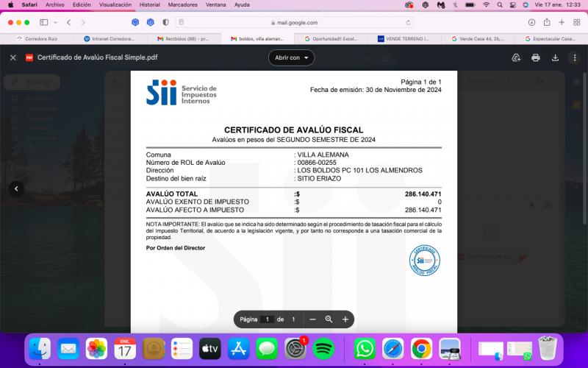588x368 pixels.
Task: Open a new Safari tab
Action: point(562,23)
